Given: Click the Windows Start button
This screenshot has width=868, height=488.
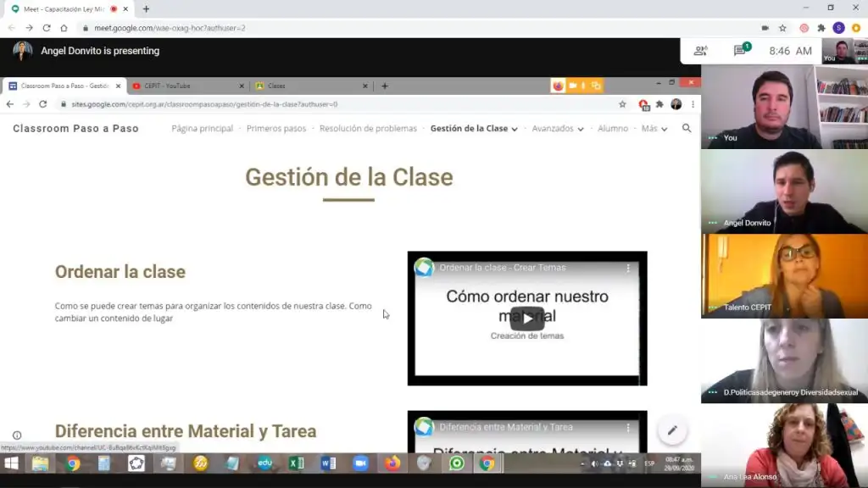Looking at the screenshot, I should 11,463.
